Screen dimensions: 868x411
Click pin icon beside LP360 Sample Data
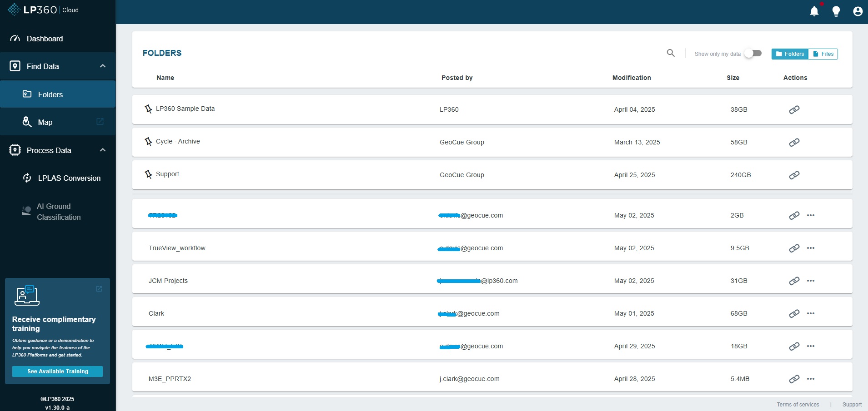[x=148, y=109]
